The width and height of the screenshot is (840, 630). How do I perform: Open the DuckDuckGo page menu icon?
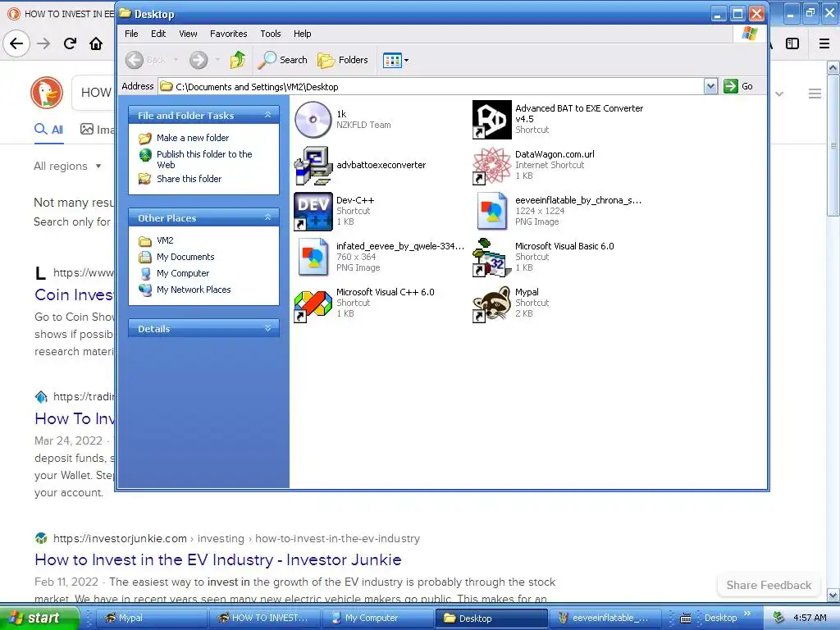(x=815, y=94)
